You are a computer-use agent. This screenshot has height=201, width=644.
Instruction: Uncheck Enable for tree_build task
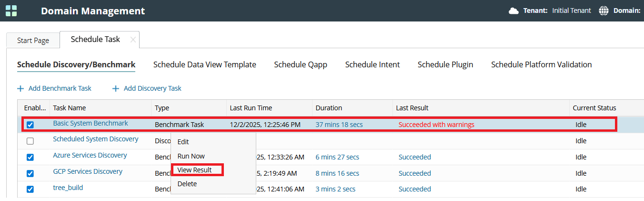point(30,189)
